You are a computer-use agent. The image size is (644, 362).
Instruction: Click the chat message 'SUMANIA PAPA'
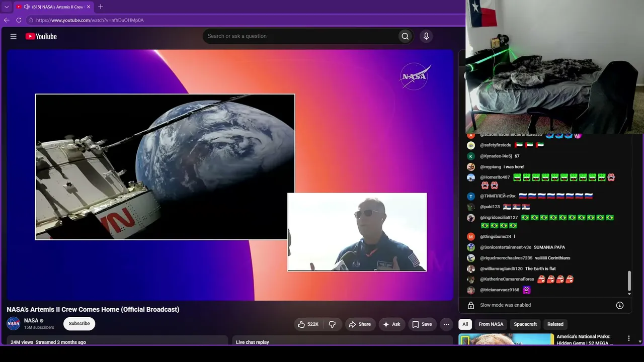pos(549,247)
